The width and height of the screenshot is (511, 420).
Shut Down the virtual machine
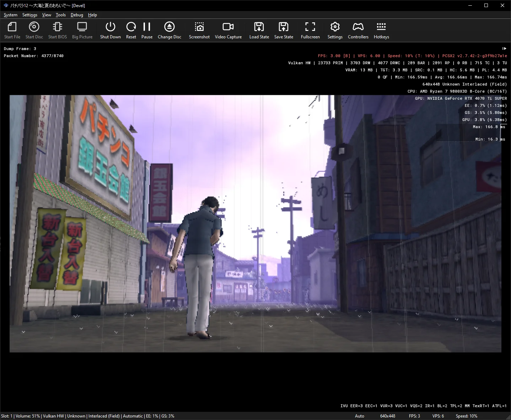coord(111,30)
